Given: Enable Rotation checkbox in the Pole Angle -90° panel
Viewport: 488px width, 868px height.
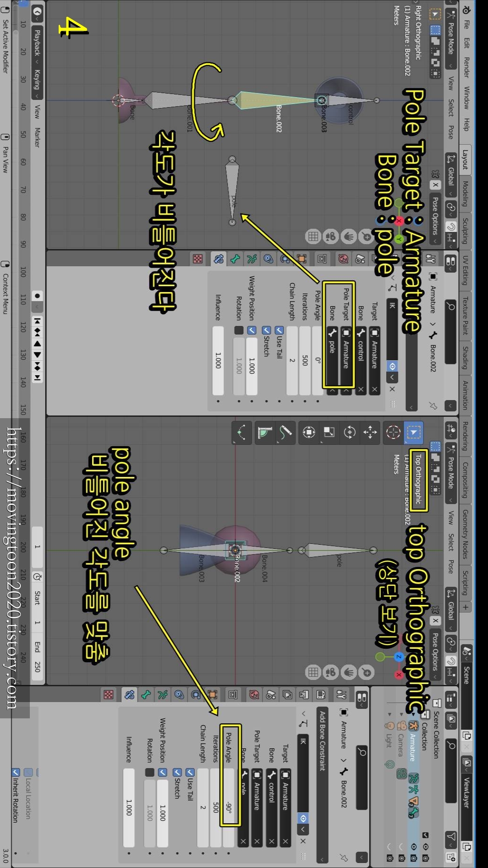Looking at the screenshot, I should (150, 772).
